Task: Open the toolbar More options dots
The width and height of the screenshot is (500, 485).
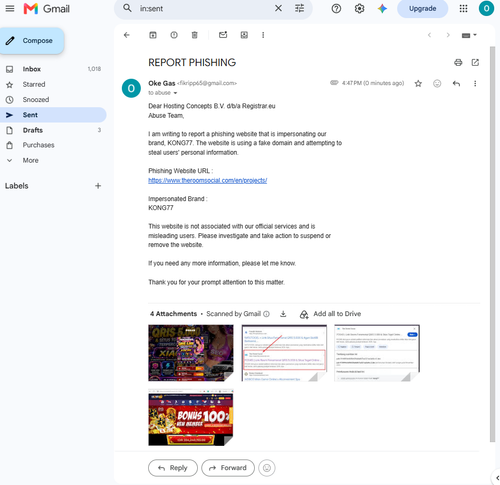Action: [263, 35]
